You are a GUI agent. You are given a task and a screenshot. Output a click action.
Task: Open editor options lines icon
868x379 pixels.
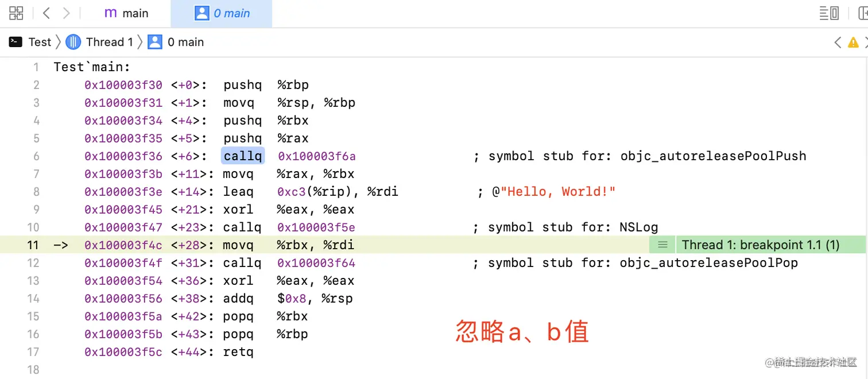(829, 13)
